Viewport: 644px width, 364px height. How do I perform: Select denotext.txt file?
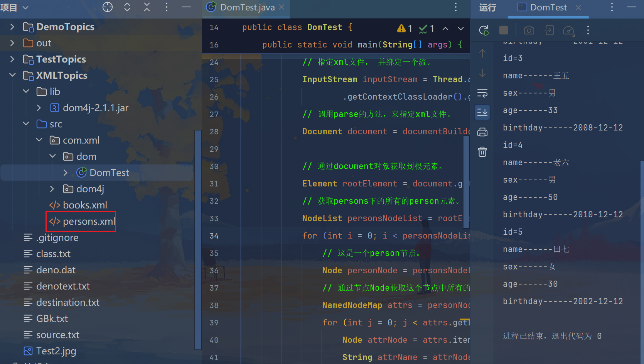(x=57, y=286)
